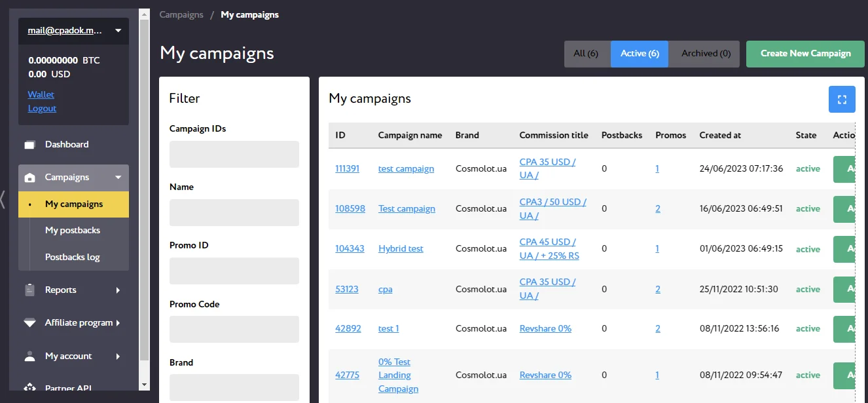Open the 'test 1' campaign link

(x=388, y=328)
